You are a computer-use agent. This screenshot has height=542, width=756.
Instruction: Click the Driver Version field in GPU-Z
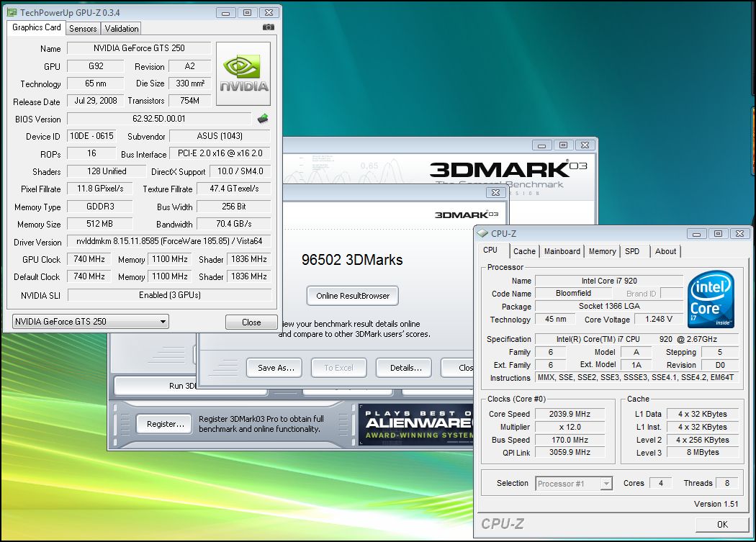tap(169, 241)
